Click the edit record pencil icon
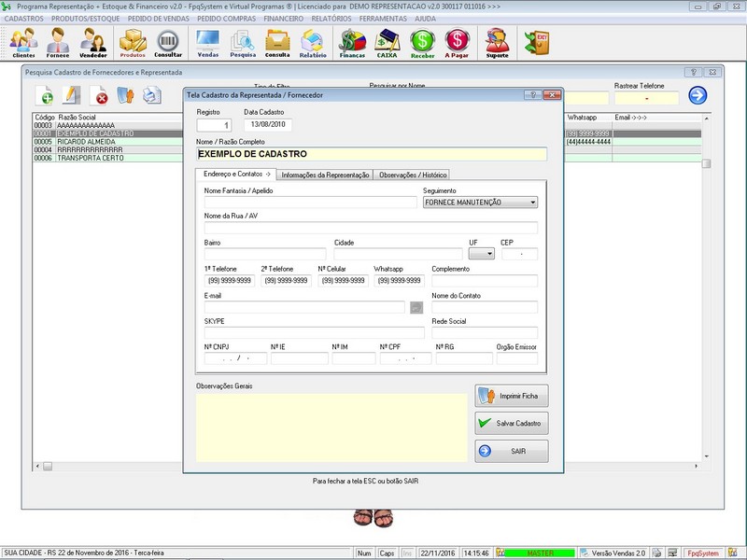The width and height of the screenshot is (747, 560). point(71,95)
